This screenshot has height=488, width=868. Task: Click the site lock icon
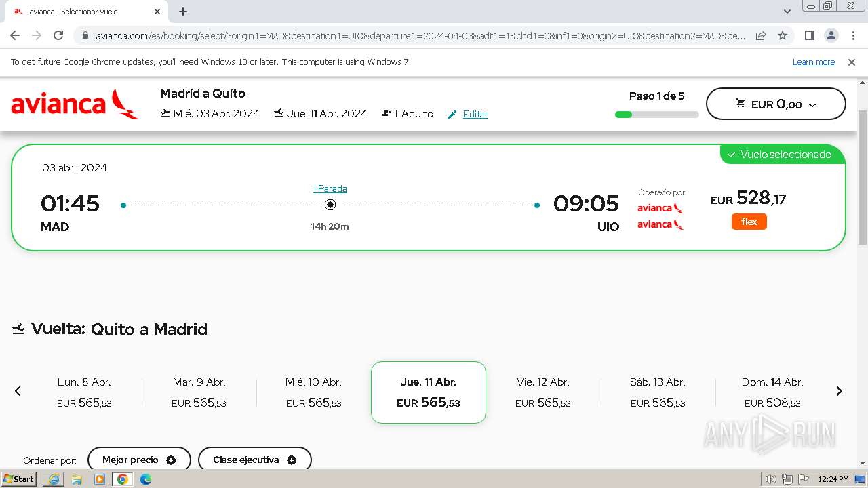[85, 36]
